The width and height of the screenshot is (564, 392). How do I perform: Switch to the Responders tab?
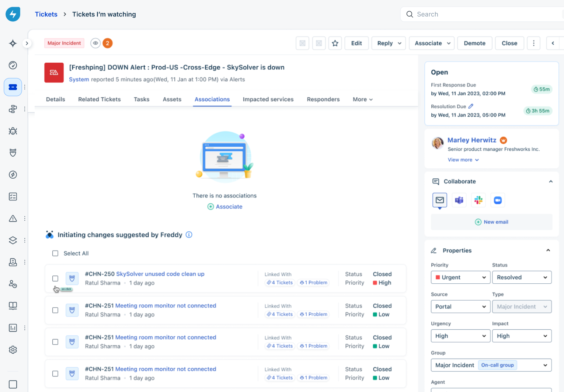(323, 99)
